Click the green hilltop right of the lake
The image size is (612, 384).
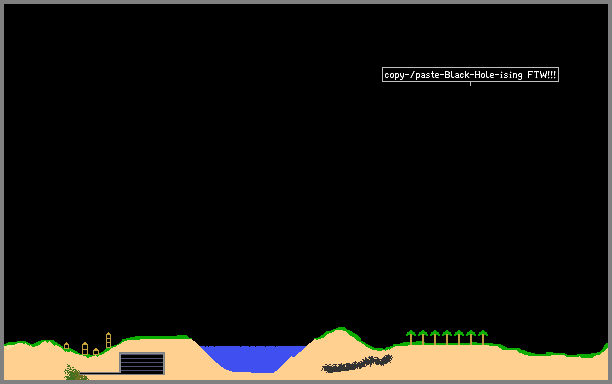(340, 330)
